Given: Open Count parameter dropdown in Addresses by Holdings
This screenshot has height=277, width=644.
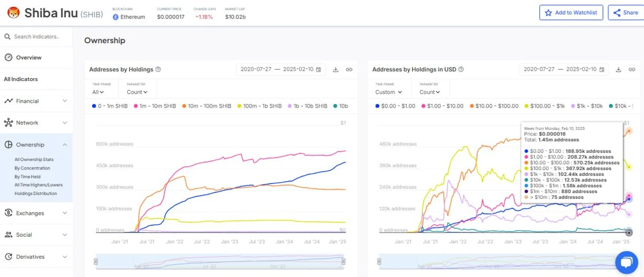Looking at the screenshot, I should click(x=137, y=92).
